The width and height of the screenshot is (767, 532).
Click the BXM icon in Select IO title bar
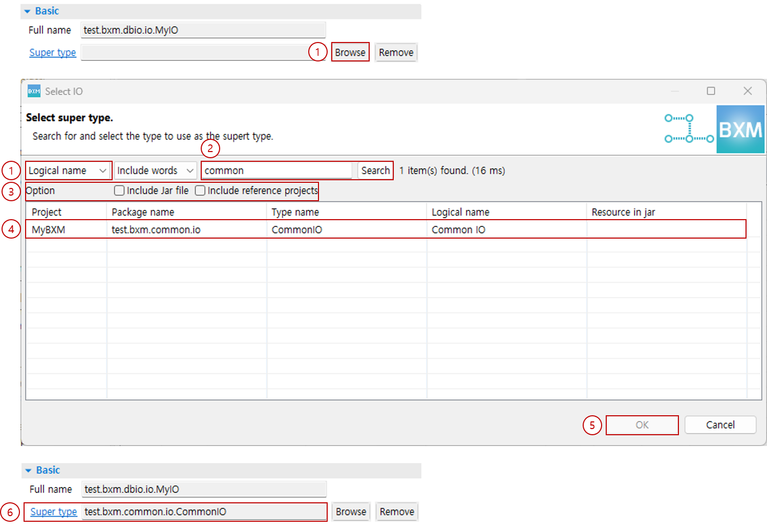(x=34, y=91)
